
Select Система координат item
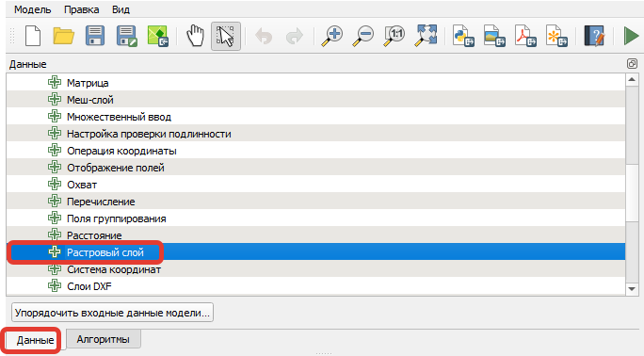(315, 269)
